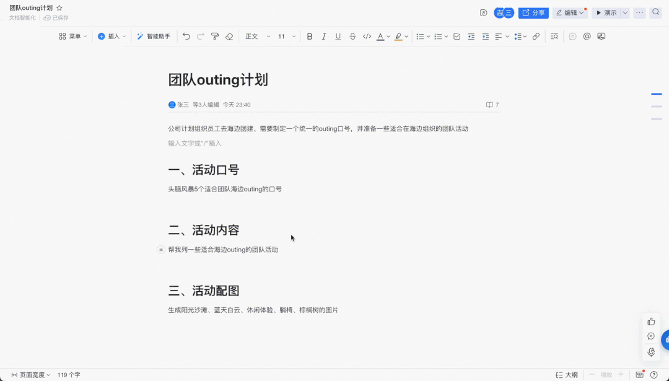Click the blue 分享 button
The image size is (670, 382).
534,13
